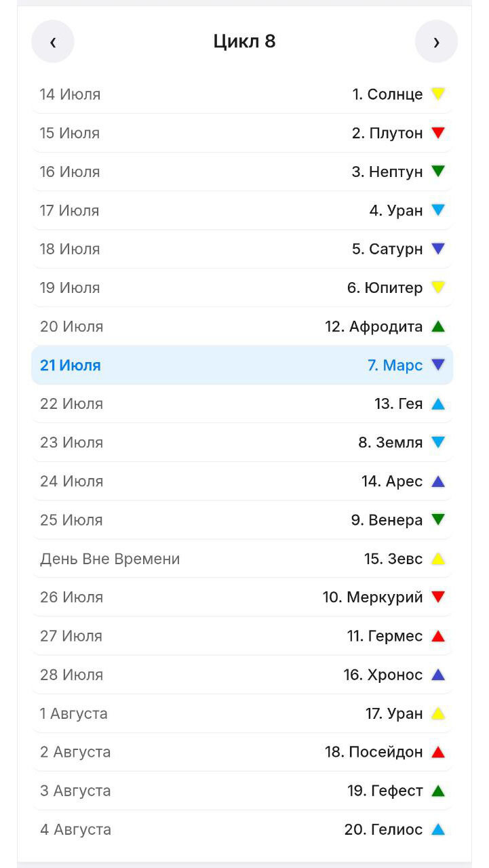Click the 18. Посейдон label
Image resolution: width=489 pixels, height=868 pixels.
[374, 752]
